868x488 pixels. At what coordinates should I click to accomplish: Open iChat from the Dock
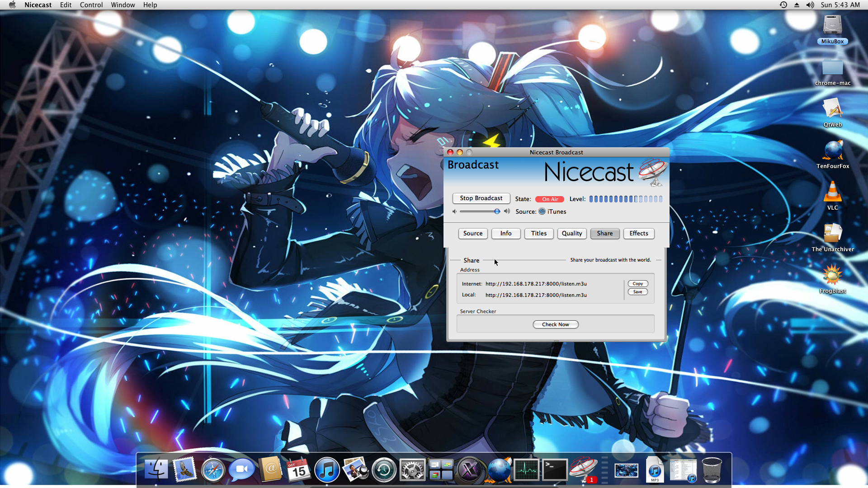[242, 470]
